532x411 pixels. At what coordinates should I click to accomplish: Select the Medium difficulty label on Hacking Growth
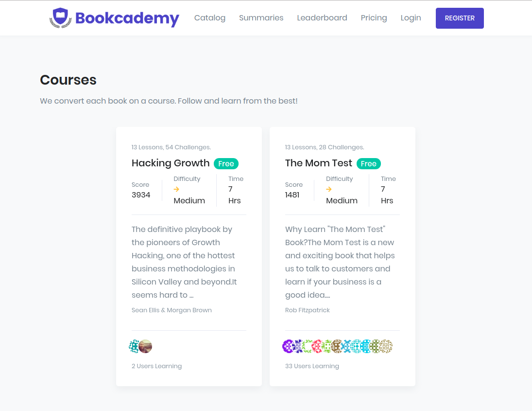pos(189,200)
